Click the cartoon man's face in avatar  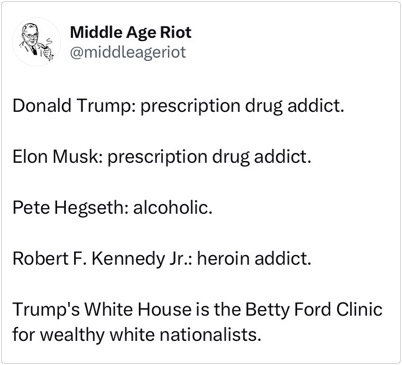pyautogui.click(x=31, y=34)
